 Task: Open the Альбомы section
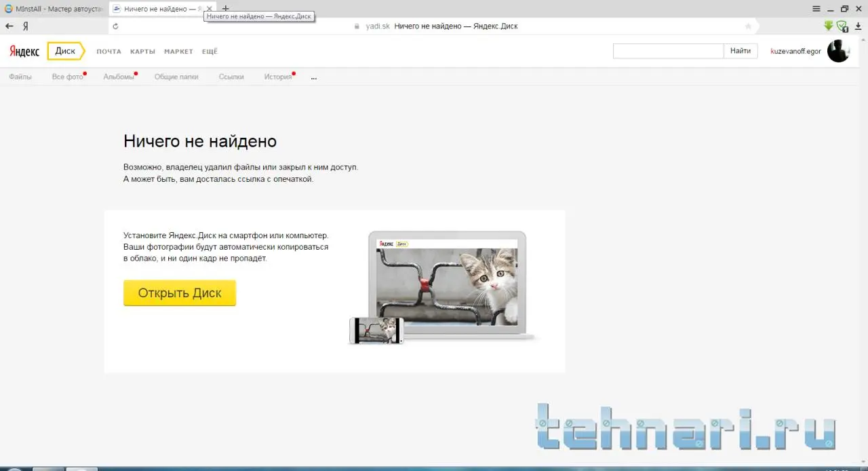tap(119, 77)
